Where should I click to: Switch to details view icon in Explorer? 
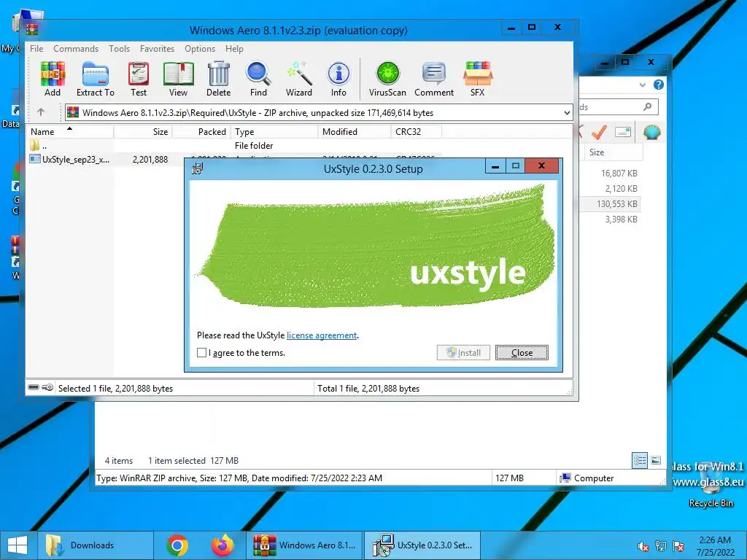(640, 460)
